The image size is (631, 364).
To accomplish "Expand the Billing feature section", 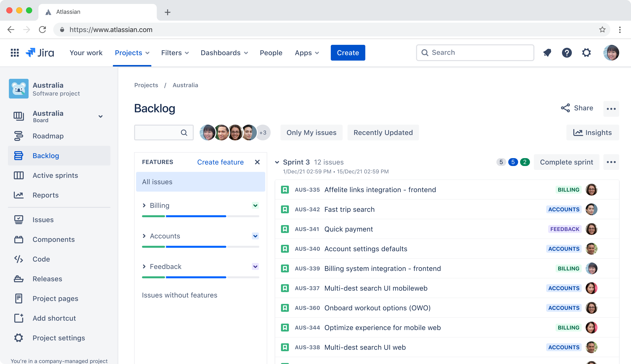I will pyautogui.click(x=144, y=205).
